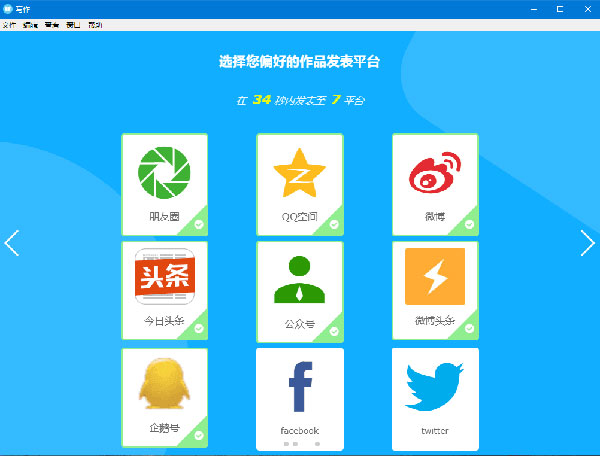Click the facebook label text

300,431
